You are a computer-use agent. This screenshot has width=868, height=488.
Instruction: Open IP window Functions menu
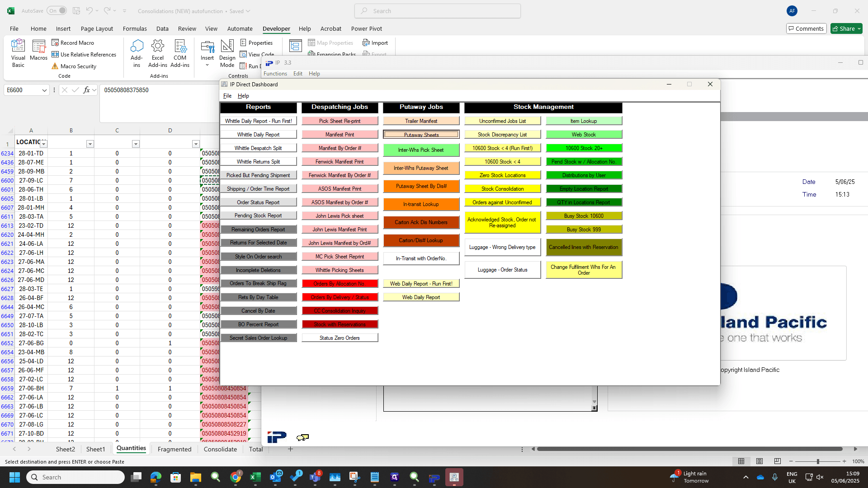(x=275, y=74)
